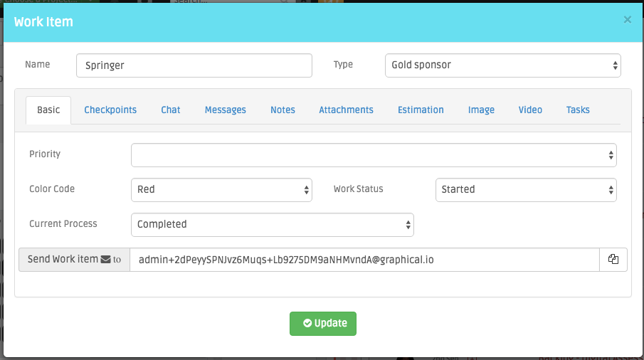Open the Notes tab
This screenshot has width=644, height=360.
283,110
